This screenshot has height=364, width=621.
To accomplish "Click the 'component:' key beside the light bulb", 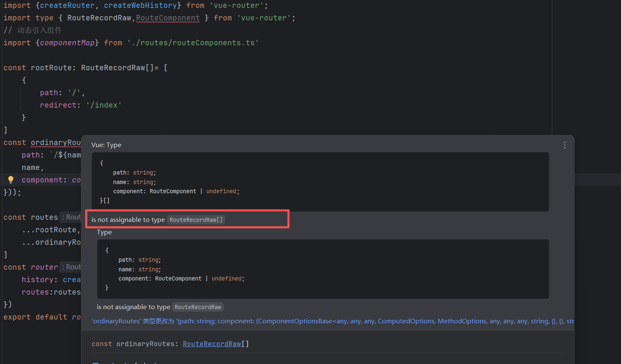I will [x=44, y=180].
